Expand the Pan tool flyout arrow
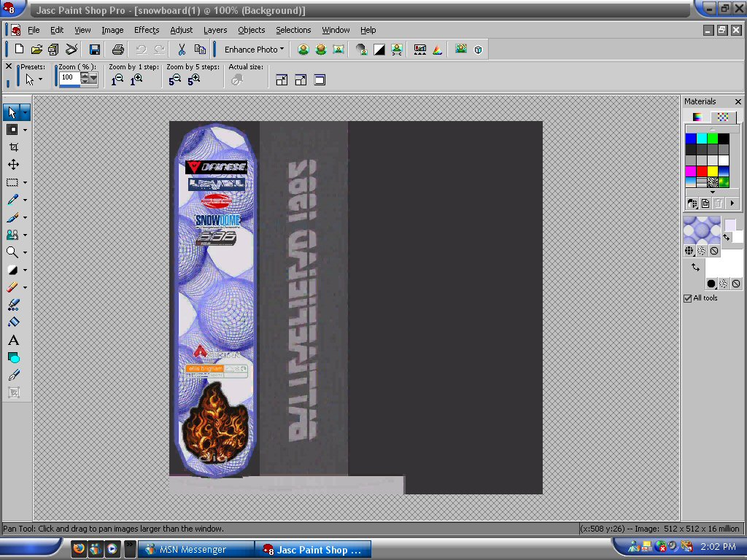The image size is (747, 560). pyautogui.click(x=26, y=112)
